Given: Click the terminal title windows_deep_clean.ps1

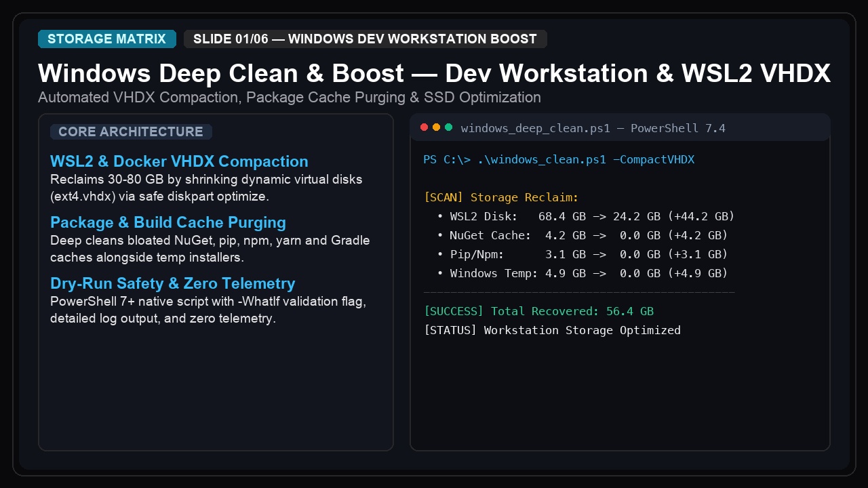Looking at the screenshot, I should [593, 128].
